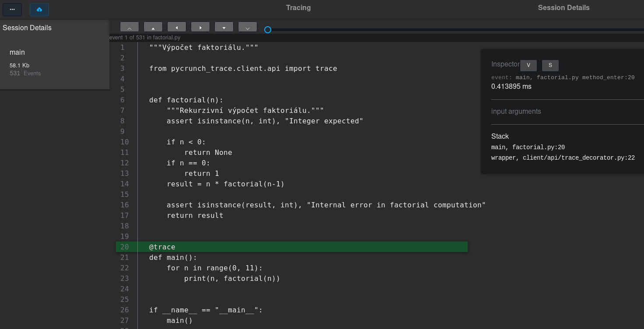Click the event timeline slider handle

(268, 30)
